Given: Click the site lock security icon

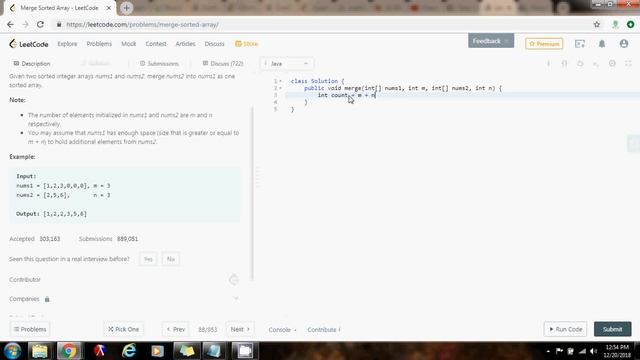Looking at the screenshot, I should 59,24.
